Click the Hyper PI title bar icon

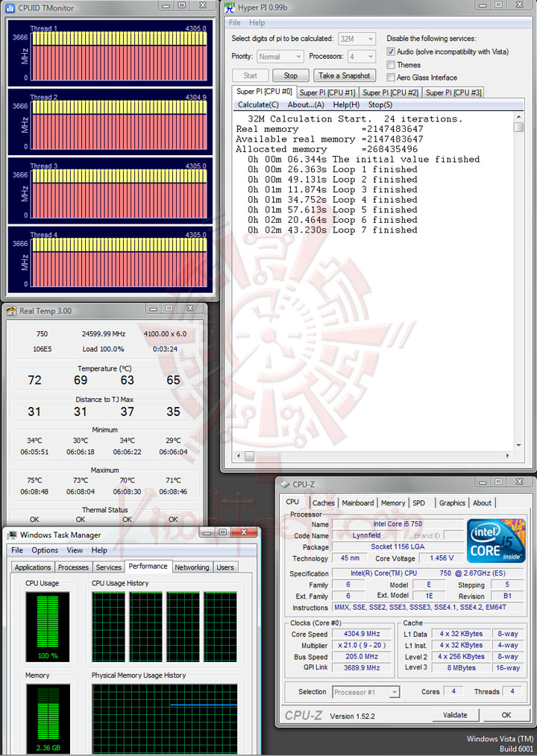(230, 7)
